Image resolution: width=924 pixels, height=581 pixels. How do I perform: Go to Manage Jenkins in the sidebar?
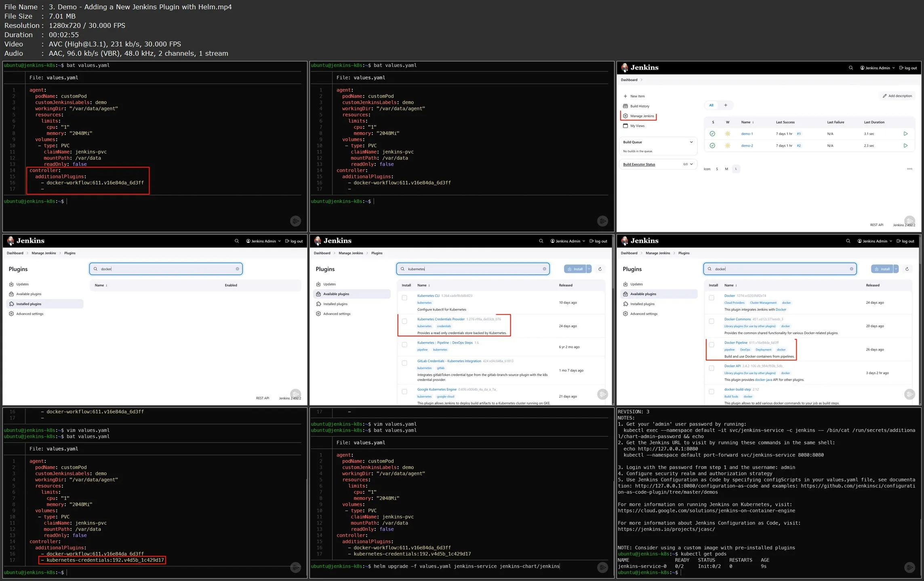[x=639, y=116]
